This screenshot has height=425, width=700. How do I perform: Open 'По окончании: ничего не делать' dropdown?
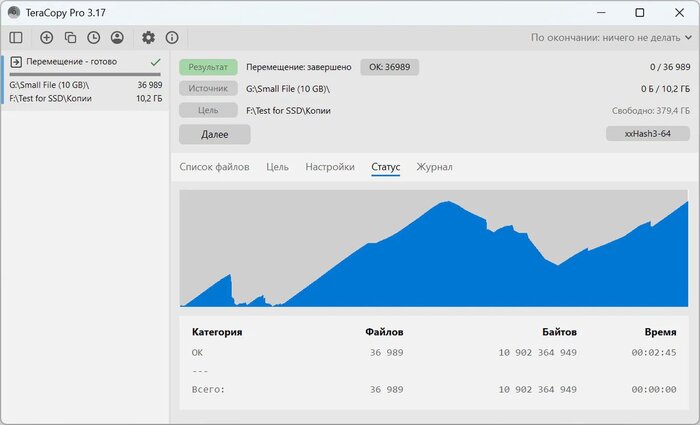[x=611, y=38]
